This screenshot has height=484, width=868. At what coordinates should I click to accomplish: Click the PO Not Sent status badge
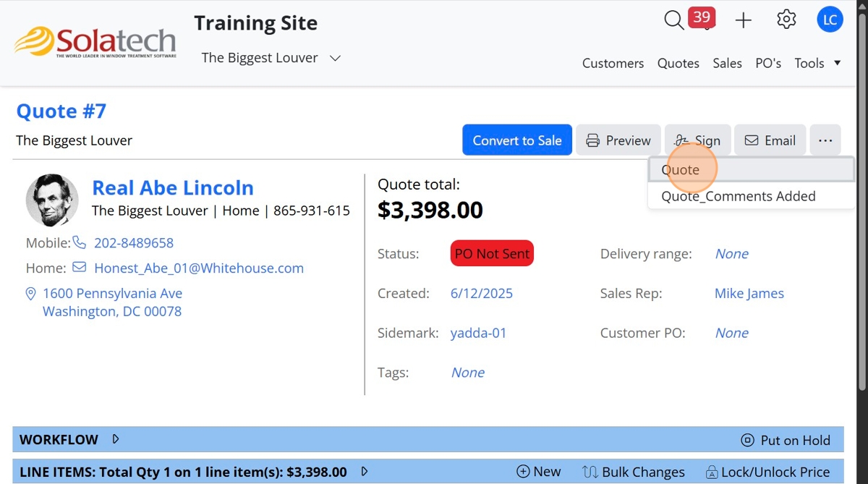492,253
